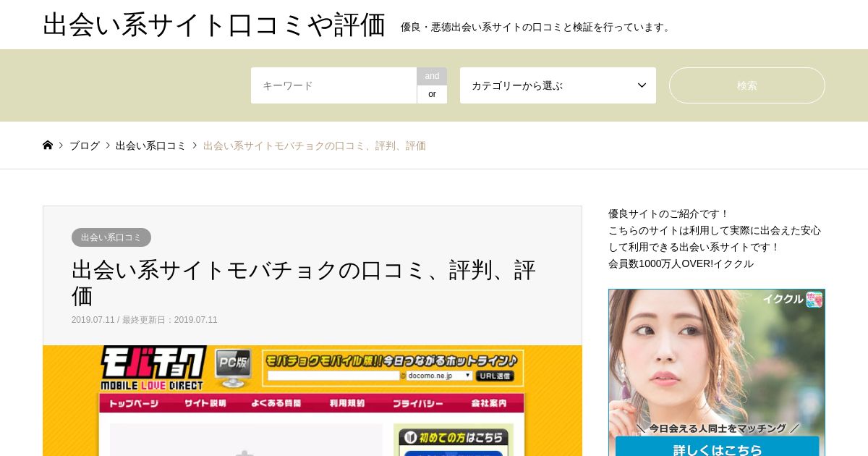Focus the キーワード search field
The width and height of the screenshot is (868, 456).
click(x=333, y=85)
